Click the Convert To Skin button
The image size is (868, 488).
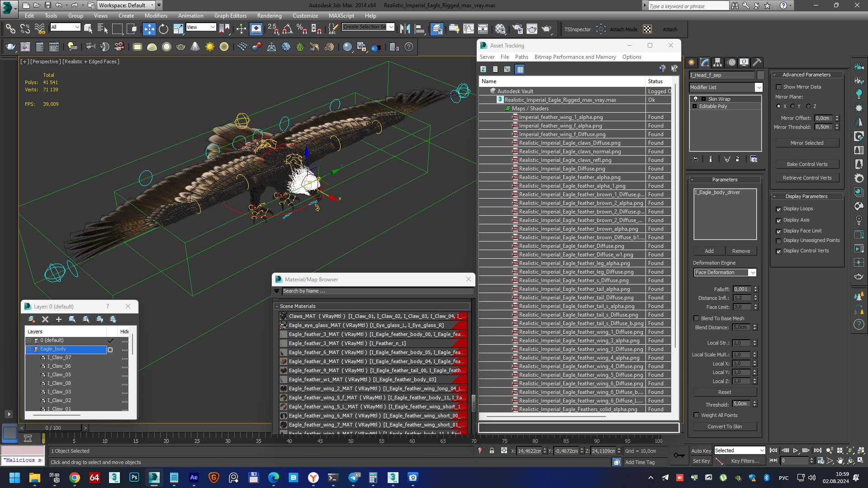pyautogui.click(x=725, y=426)
